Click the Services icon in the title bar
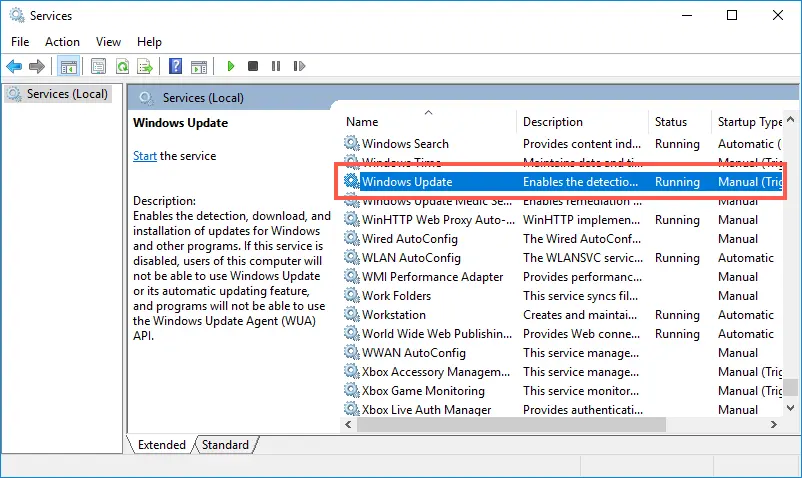Viewport: 802px width, 478px height. click(16, 15)
